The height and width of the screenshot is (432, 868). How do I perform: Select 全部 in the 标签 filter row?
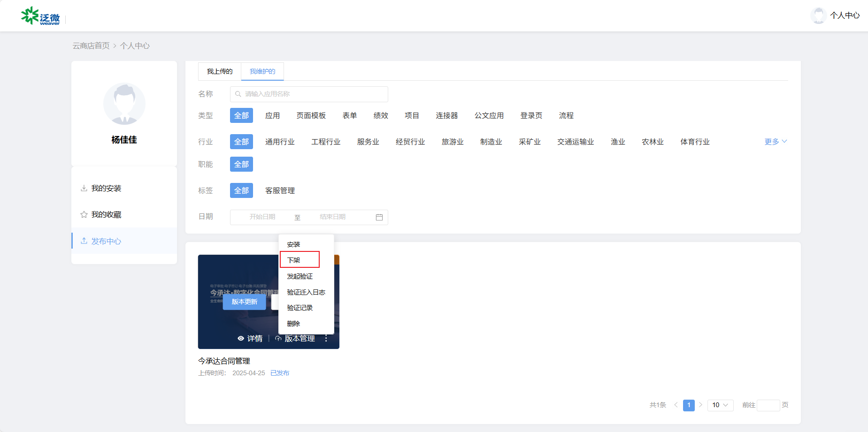coord(241,190)
